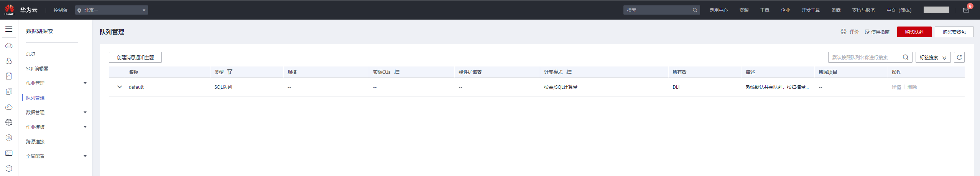Filter the 类型 column
This screenshot has height=176, width=980.
[230, 72]
